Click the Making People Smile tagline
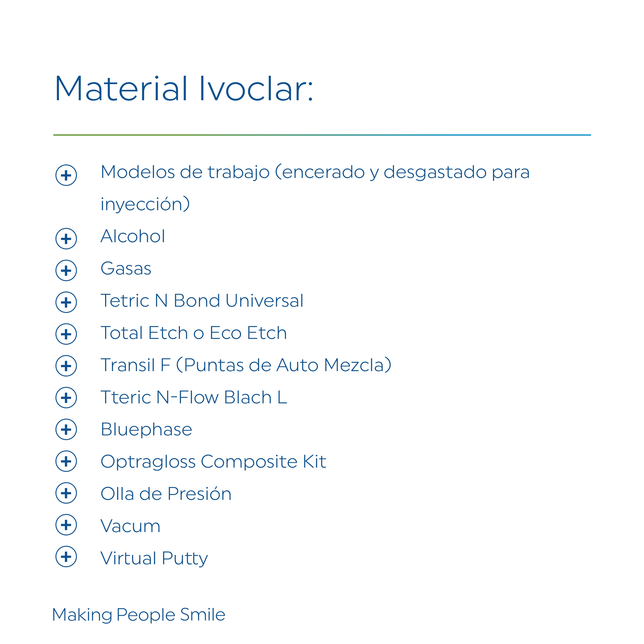This screenshot has height=644, width=644. [139, 615]
